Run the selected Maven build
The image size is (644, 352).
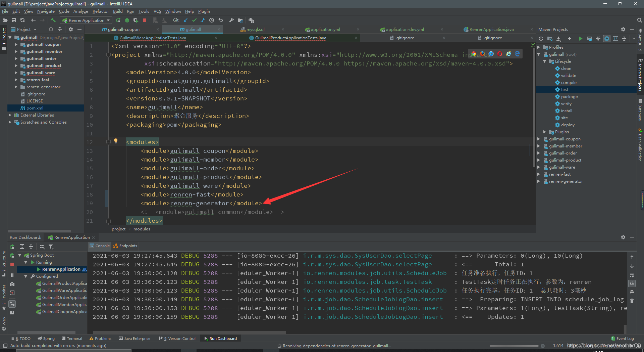point(581,39)
